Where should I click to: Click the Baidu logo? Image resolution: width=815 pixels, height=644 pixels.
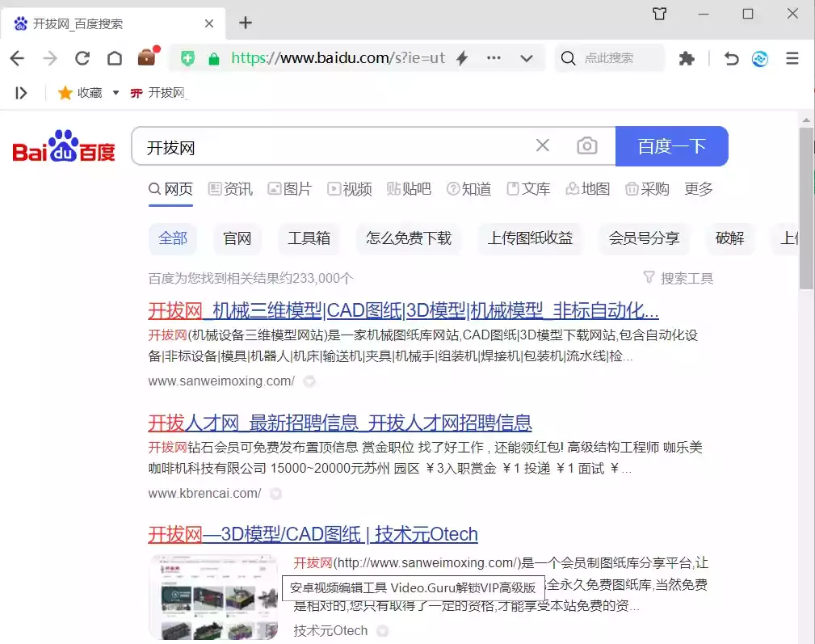64,146
